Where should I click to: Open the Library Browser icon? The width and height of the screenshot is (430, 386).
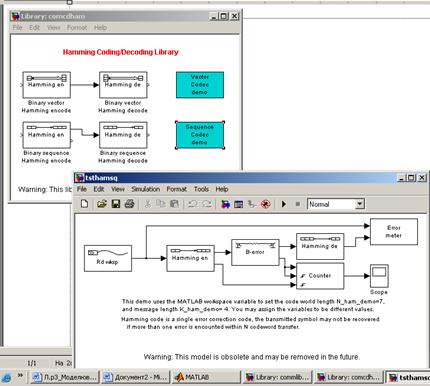point(226,204)
